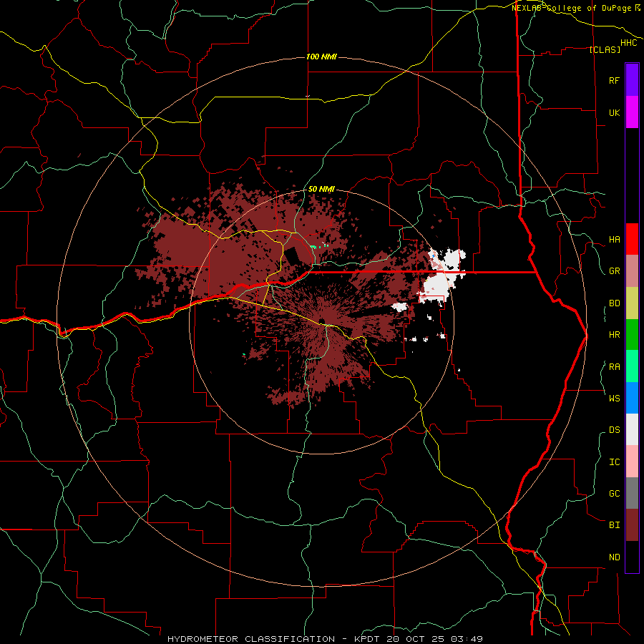The image size is (644, 644).
Task: Click the "HA" legend label
Action: coord(614,239)
